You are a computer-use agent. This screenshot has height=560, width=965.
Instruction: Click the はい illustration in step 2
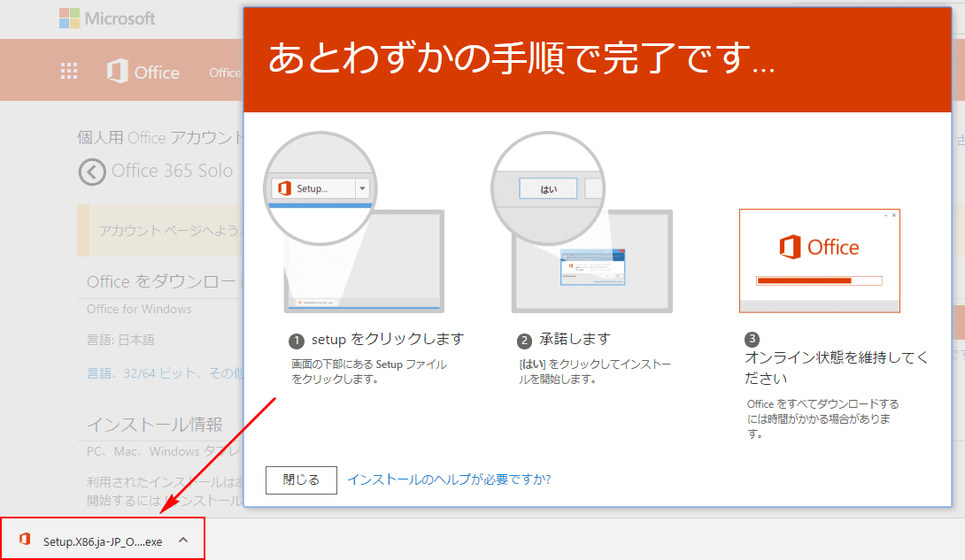[583, 222]
